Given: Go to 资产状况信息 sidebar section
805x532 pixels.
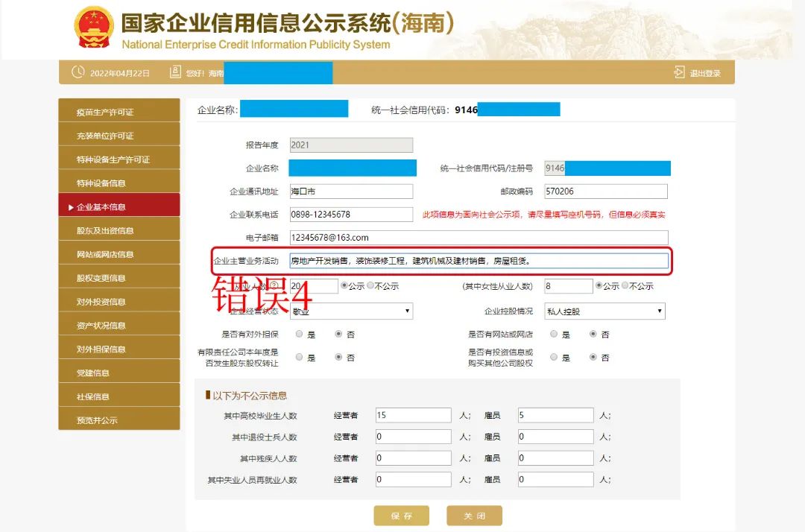Looking at the screenshot, I should point(119,325).
